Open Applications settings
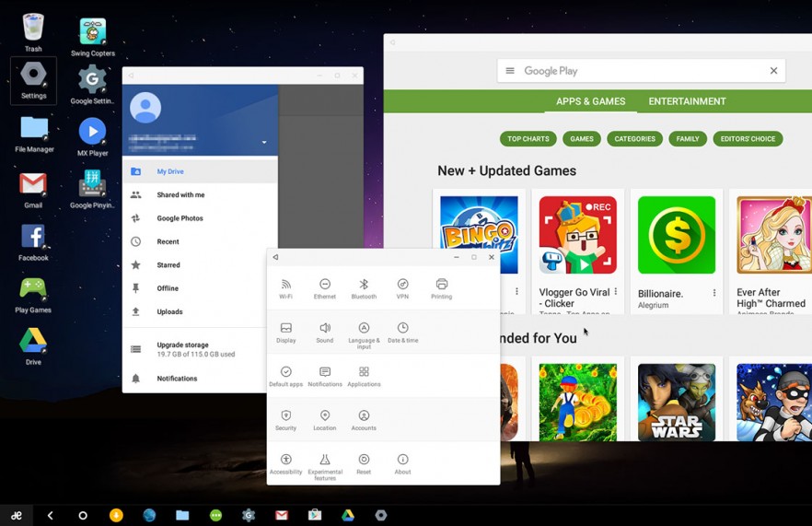812x526 pixels. tap(364, 377)
